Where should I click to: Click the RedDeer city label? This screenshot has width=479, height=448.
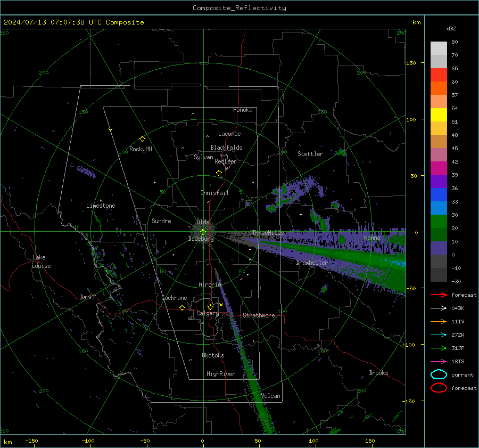click(226, 161)
